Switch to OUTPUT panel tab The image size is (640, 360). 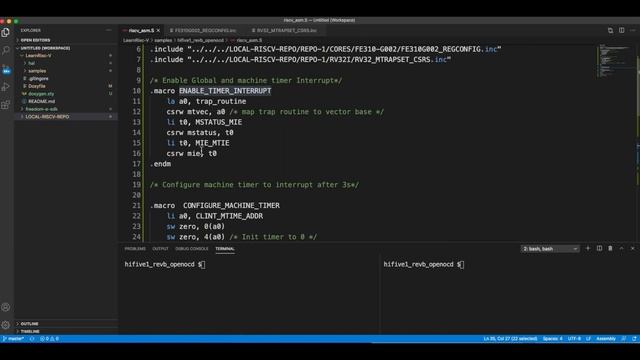[x=160, y=249]
